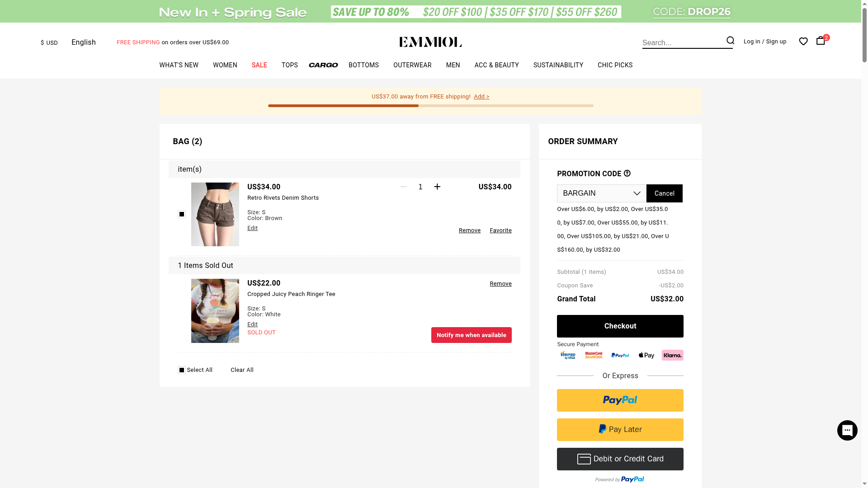Open the OUTERWEAR menu item
This screenshot has width=868, height=488.
412,65
